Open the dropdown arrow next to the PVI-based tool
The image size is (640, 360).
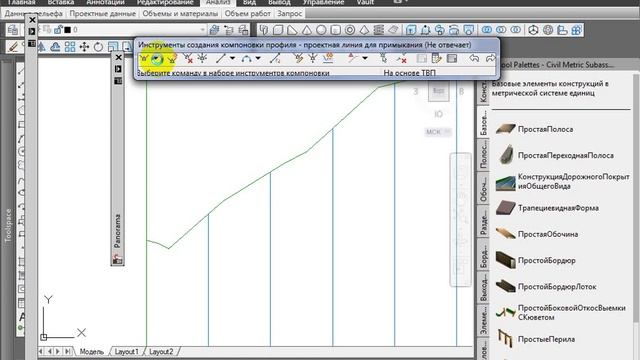click(365, 59)
